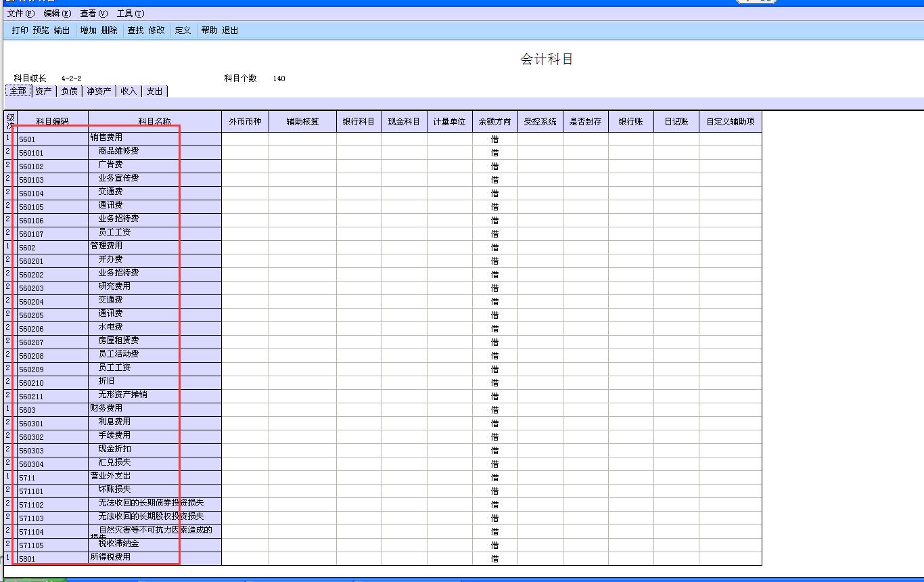The width and height of the screenshot is (924, 582).
Task: Switch to the 支出 tab
Action: pos(154,91)
